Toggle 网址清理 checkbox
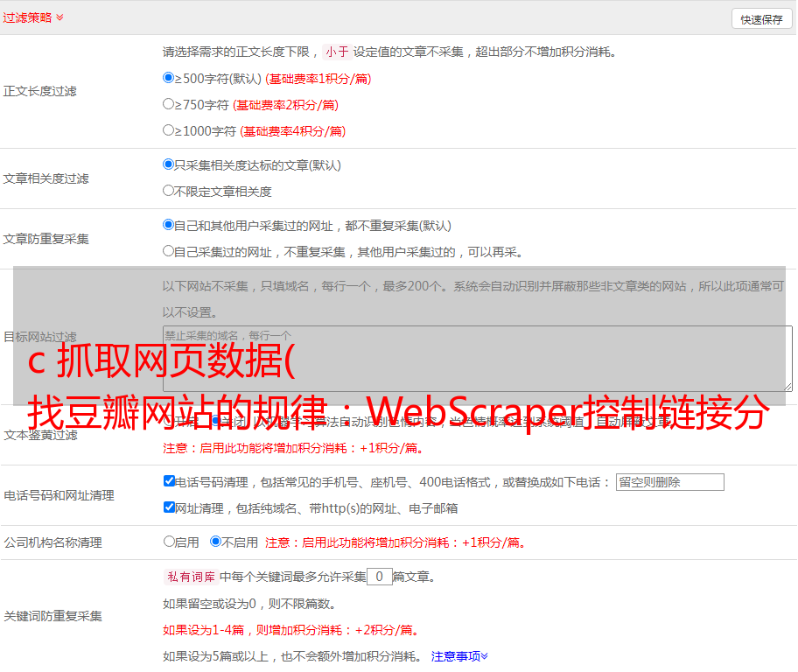Viewport: 798px width, 672px height. [x=169, y=507]
